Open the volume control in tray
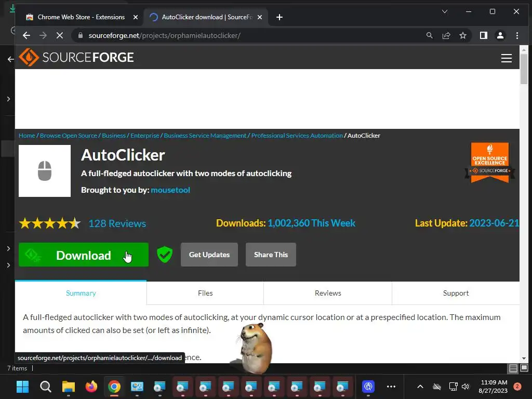532x399 pixels. 465,387
